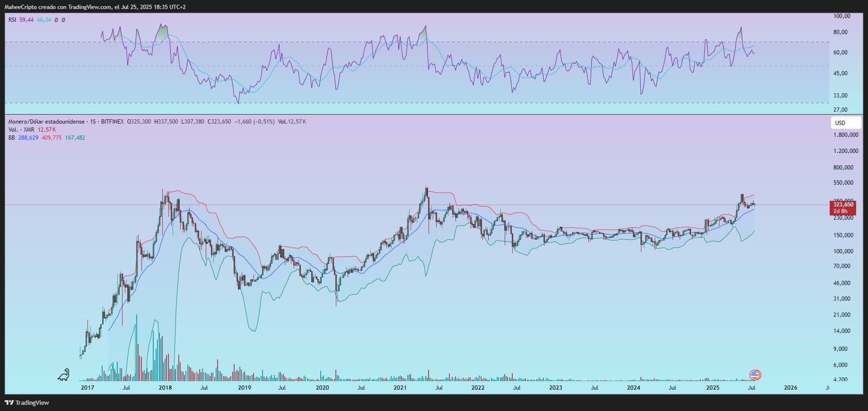Screen dimensions: 868x411
Task: Click the RSI value 59,44
Action: 26,20
